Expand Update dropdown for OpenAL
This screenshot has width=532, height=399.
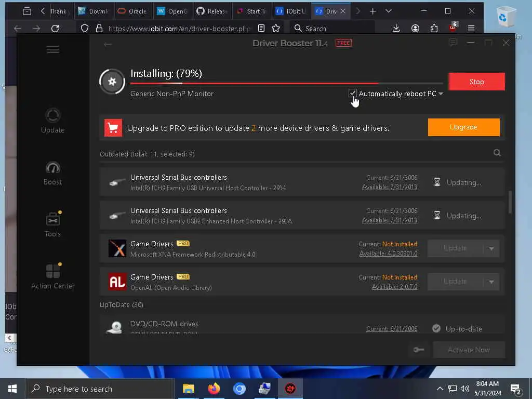(491, 282)
